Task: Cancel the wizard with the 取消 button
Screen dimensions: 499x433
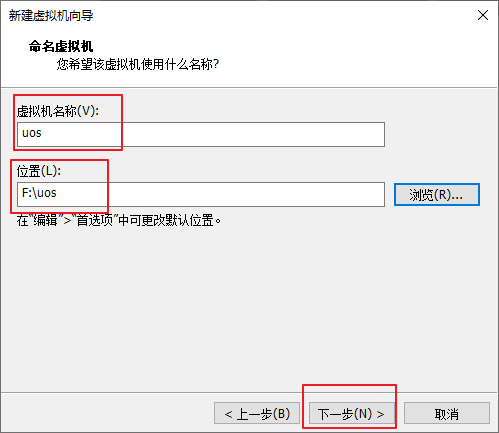Action: pos(447,413)
